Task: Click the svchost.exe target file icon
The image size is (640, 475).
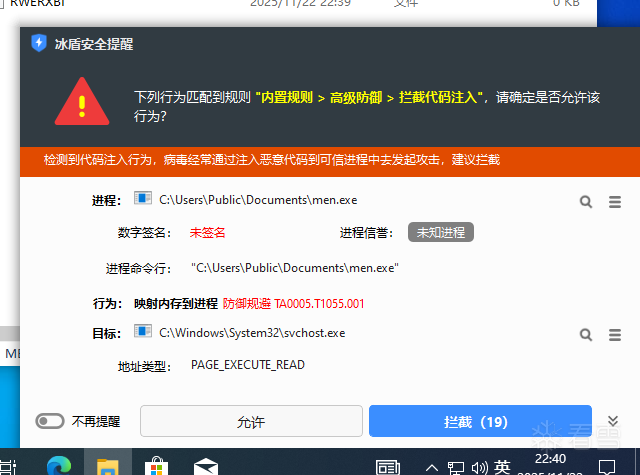Action: tap(143, 333)
